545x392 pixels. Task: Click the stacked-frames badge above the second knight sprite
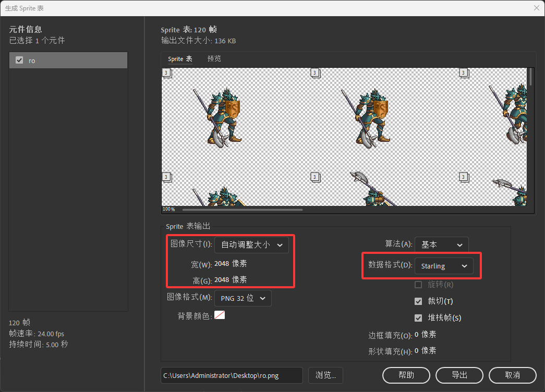tap(315, 73)
